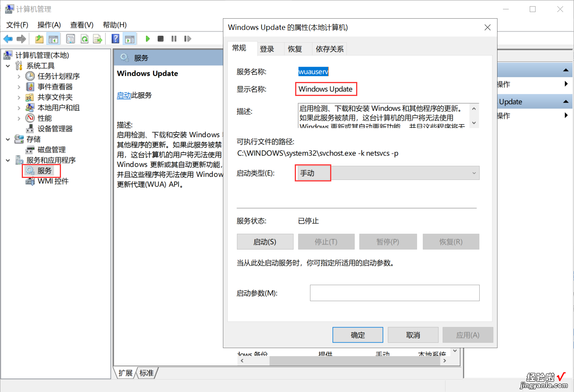
Task: Expand the 任务计划程序 node arrow
Action: [x=19, y=77]
